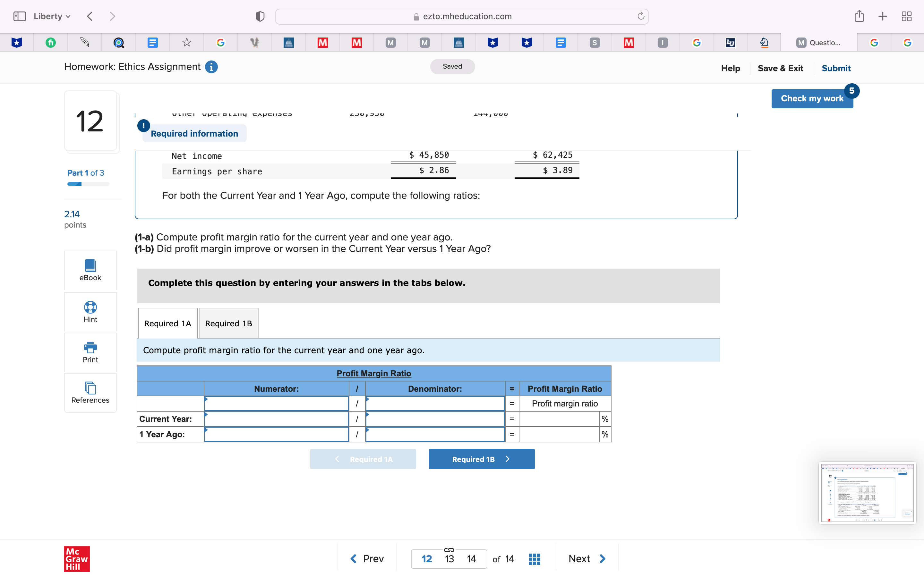Click the Print icon in sidebar
924x577 pixels.
(x=90, y=347)
